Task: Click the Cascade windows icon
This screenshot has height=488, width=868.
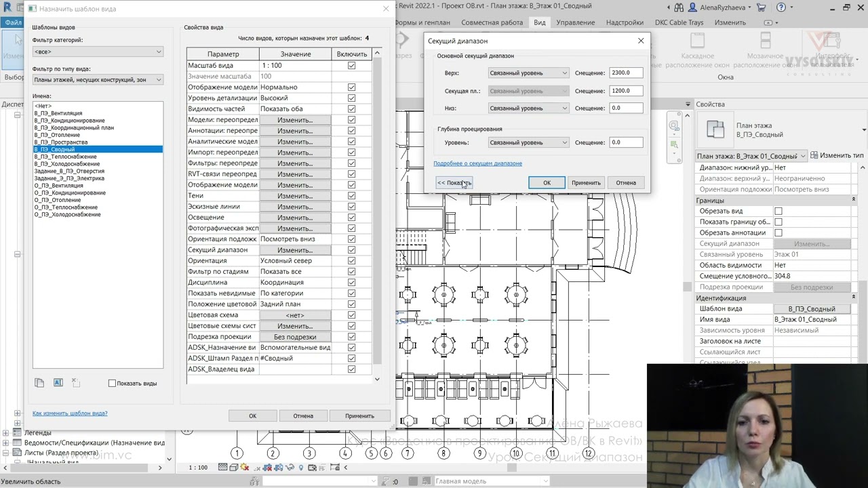Action: point(697,41)
